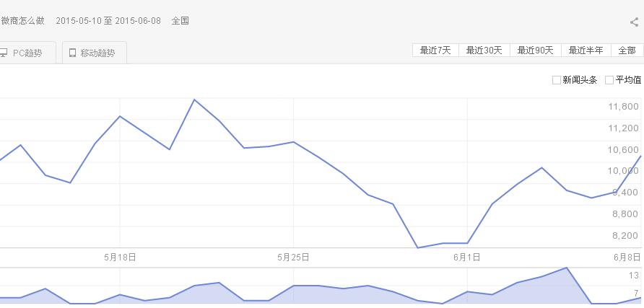Switch to the 移动趋势 tab
This screenshot has height=308, width=644.
[97, 53]
